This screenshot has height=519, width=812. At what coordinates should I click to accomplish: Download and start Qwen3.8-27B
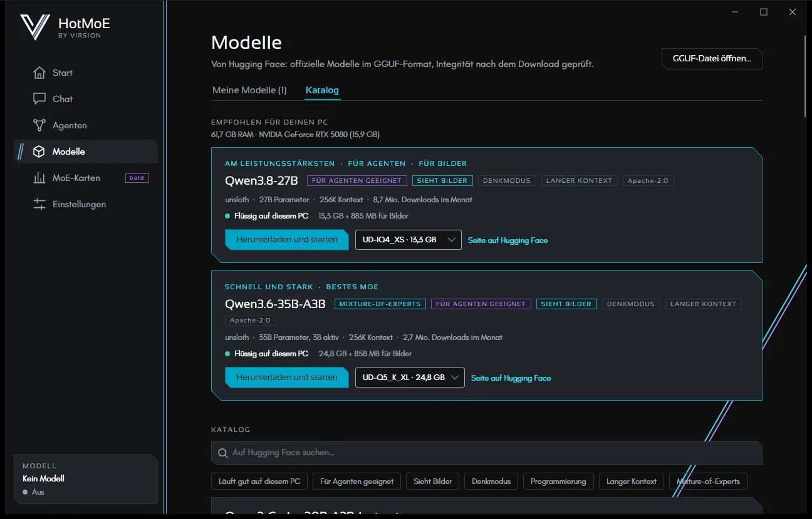pos(287,240)
